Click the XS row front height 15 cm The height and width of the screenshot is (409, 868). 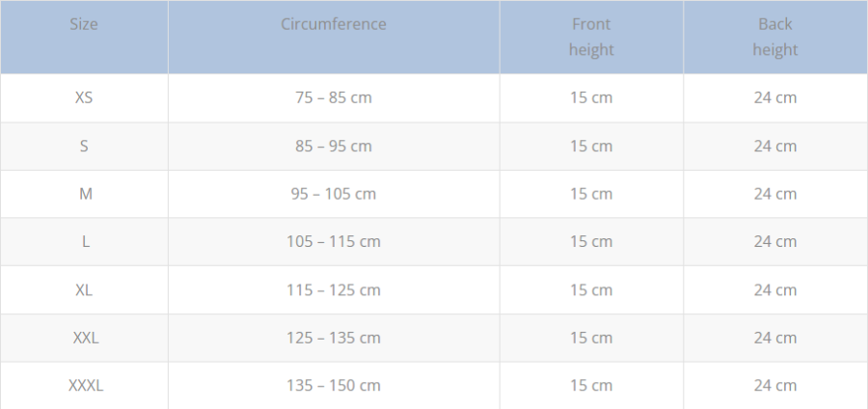click(x=591, y=98)
